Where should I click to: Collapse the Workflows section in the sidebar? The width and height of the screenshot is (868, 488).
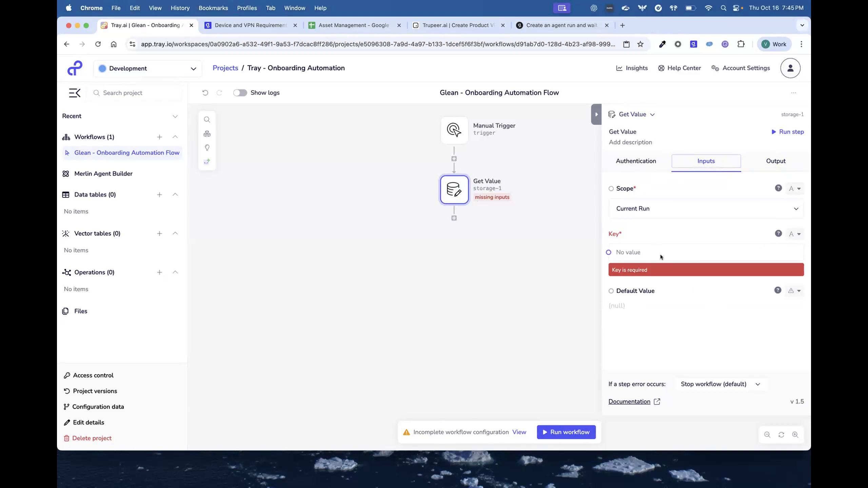pos(175,137)
